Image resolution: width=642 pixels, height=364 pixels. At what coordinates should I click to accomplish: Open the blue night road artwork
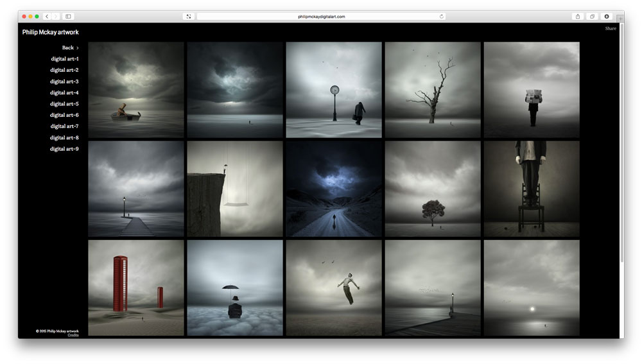[x=334, y=189]
